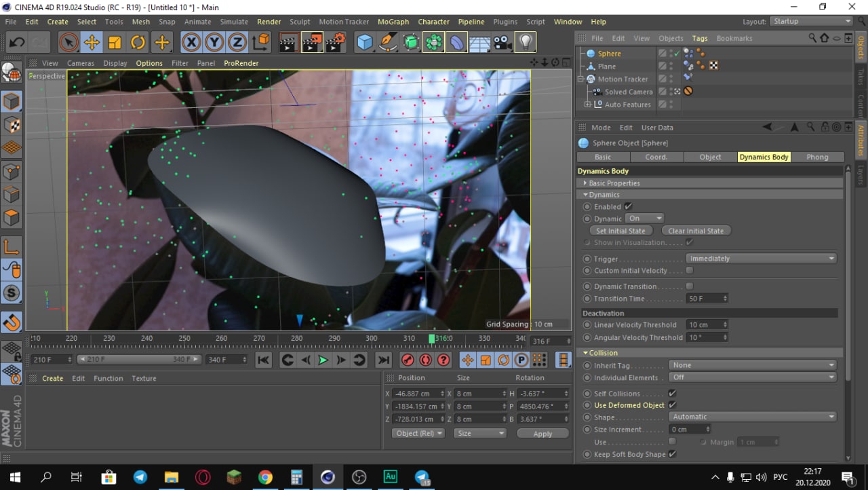868x490 pixels.
Task: Open Edit Render Settings icon
Action: tap(335, 43)
